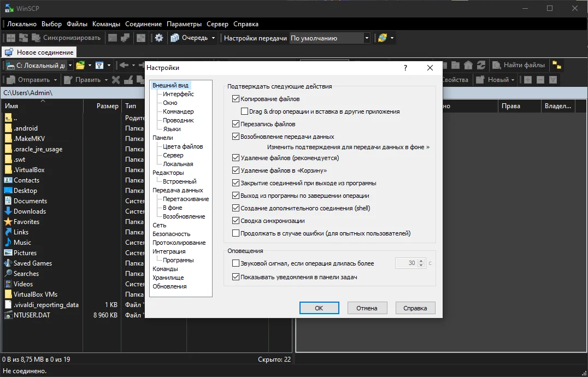588x377 pixels.
Task: Open the 'Справка' menu in menu bar
Action: click(x=245, y=24)
